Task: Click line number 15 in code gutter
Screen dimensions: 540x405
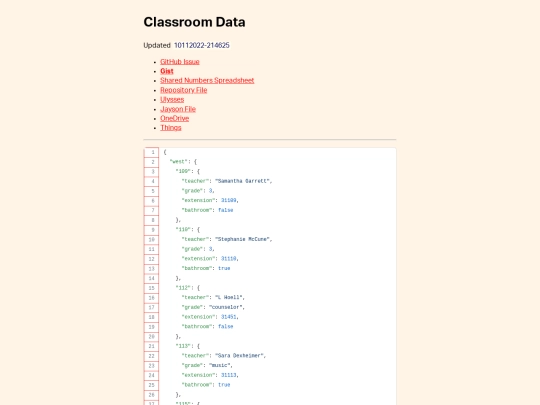Action: point(152,288)
